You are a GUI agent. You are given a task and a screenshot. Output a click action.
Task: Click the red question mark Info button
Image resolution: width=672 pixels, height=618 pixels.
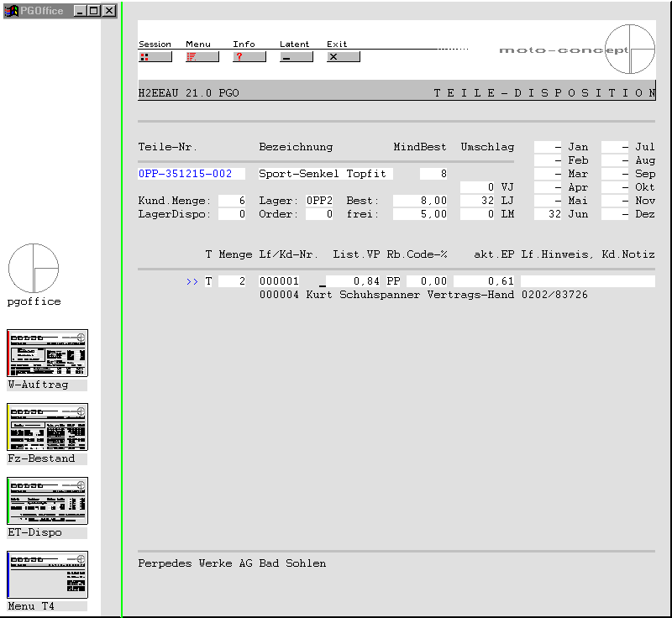coord(249,57)
